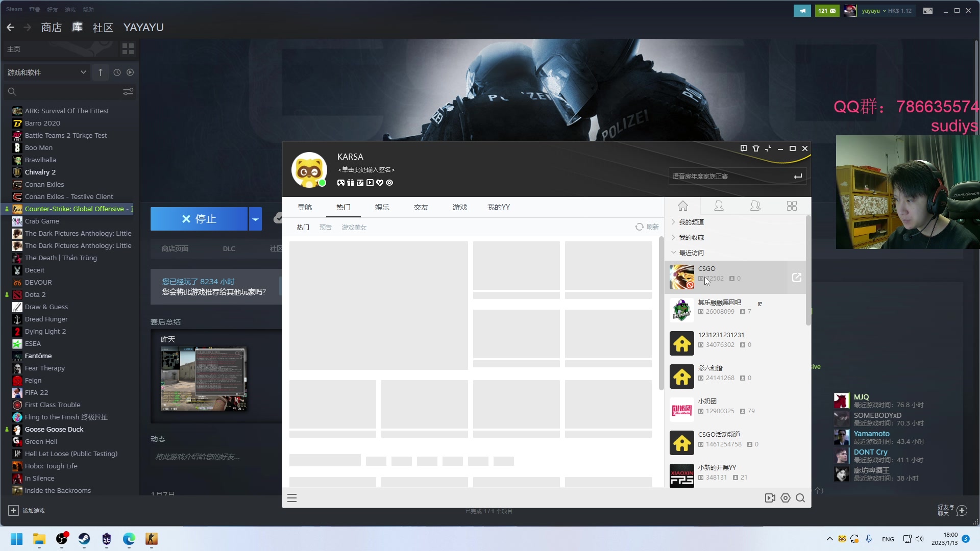This screenshot has width=980, height=551.
Task: Open advanced library filter settings icon
Action: (x=128, y=91)
